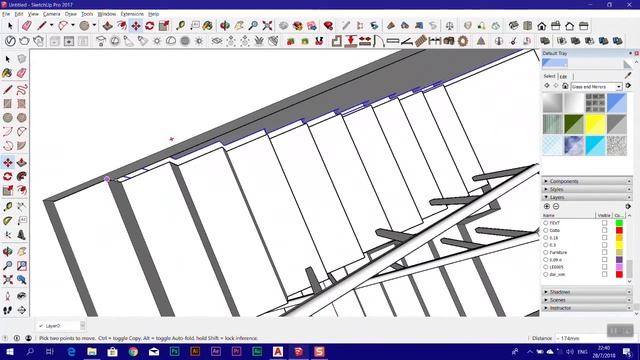The image size is (640, 360).
Task: Open the File menu
Action: (x=6, y=14)
